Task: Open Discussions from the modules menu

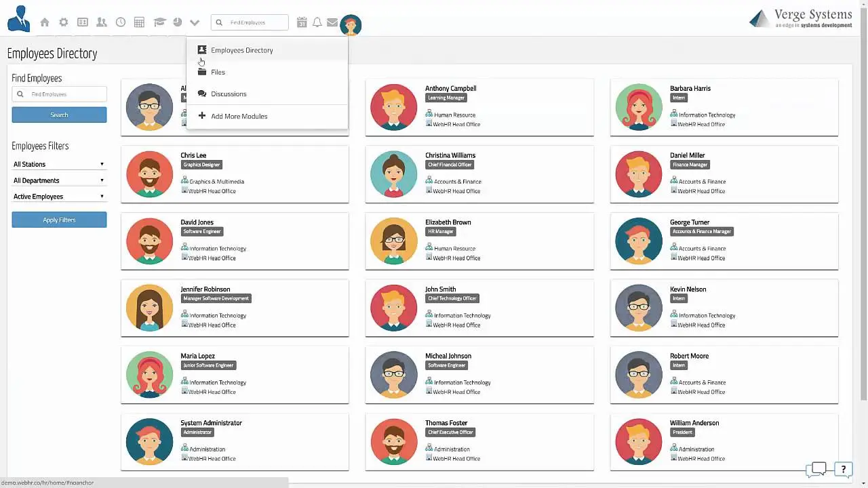Action: pyautogui.click(x=227, y=94)
